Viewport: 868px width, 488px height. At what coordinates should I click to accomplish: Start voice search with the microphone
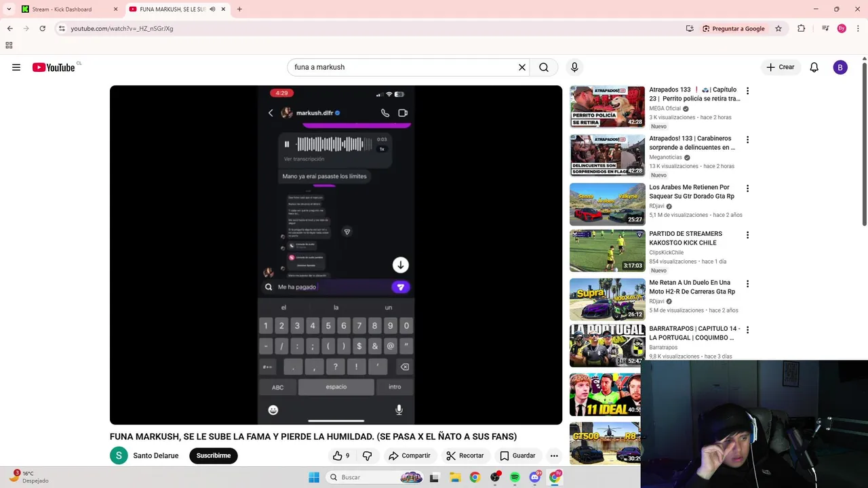[574, 67]
